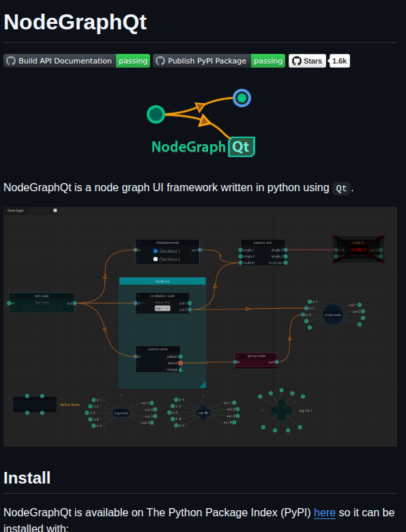Click out 2 port on combobox node
Image resolution: width=406 pixels, height=532 pixels.
tap(190, 309)
